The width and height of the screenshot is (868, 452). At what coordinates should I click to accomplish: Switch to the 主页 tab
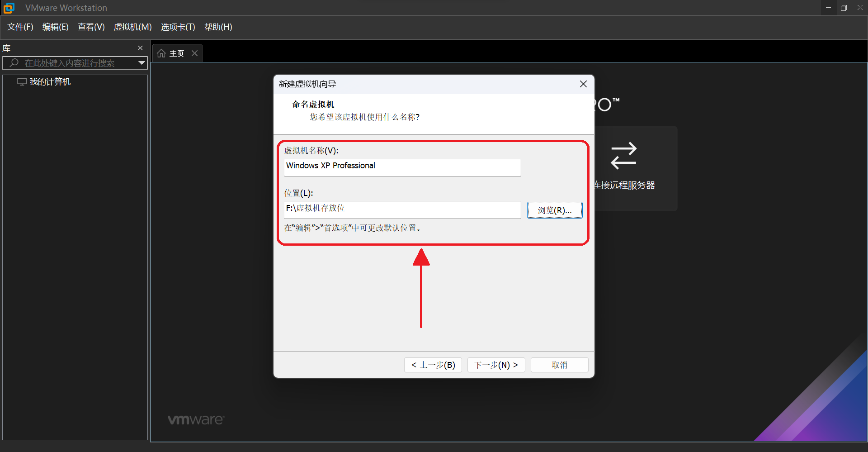pyautogui.click(x=177, y=53)
